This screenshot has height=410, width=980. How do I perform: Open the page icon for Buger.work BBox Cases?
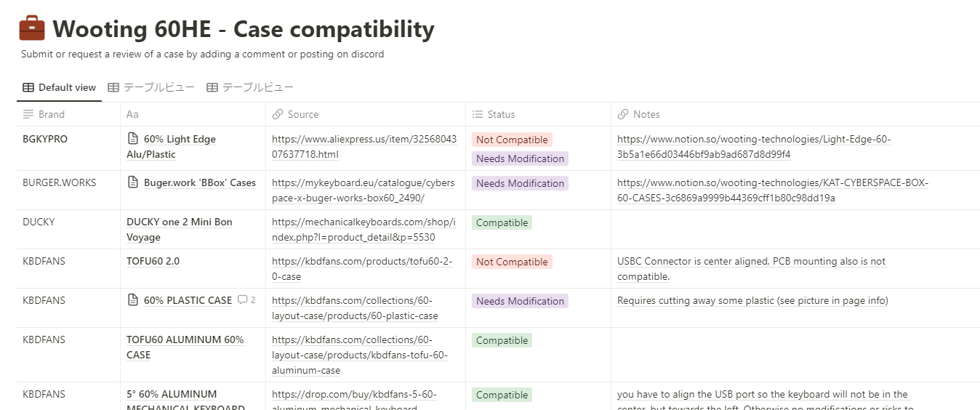click(x=133, y=182)
